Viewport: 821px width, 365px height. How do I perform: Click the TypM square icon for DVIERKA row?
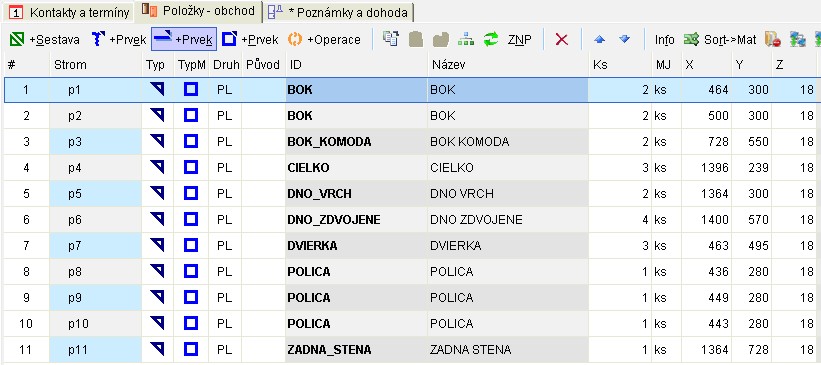(x=191, y=246)
